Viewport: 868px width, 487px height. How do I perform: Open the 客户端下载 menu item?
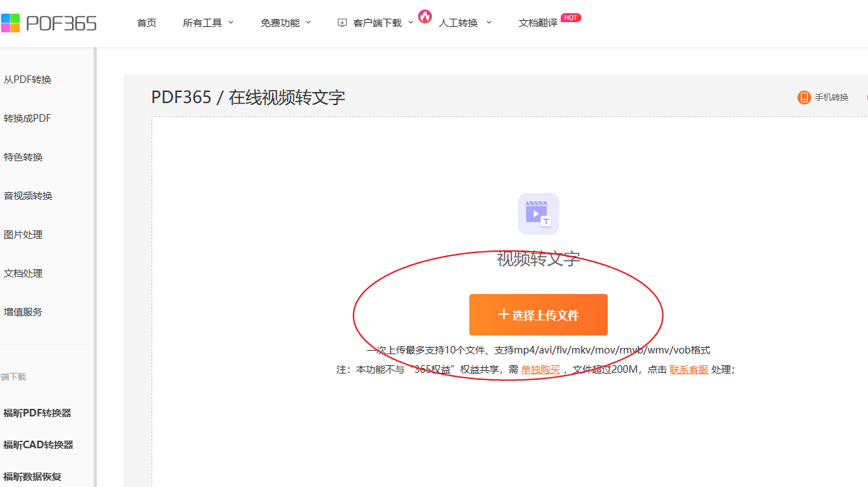pyautogui.click(x=377, y=23)
